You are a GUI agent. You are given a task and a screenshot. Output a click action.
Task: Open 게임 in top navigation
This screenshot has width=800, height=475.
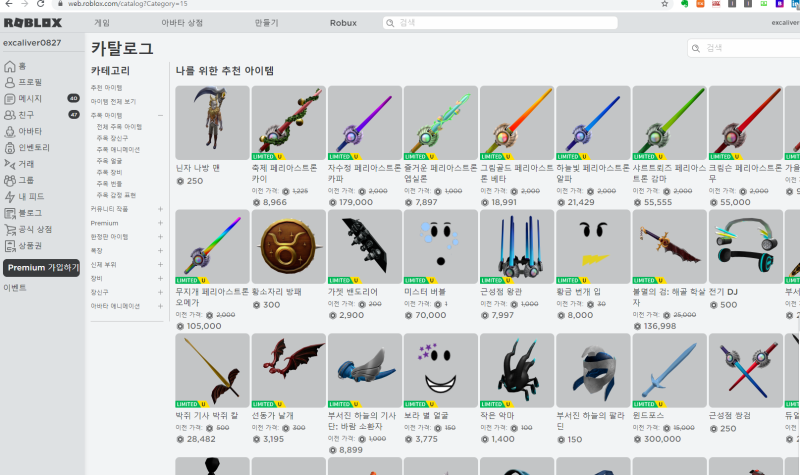click(102, 23)
